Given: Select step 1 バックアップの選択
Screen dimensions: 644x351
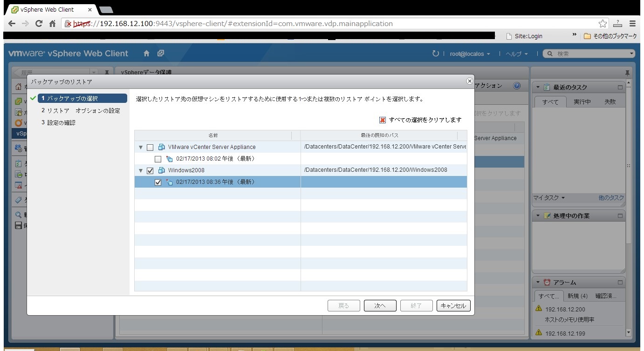Looking at the screenshot, I should click(x=82, y=98).
